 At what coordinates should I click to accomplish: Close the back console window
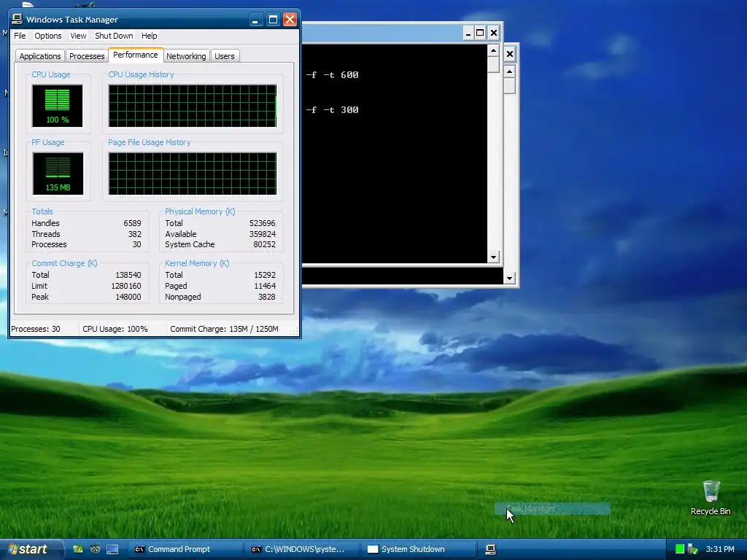click(x=509, y=54)
